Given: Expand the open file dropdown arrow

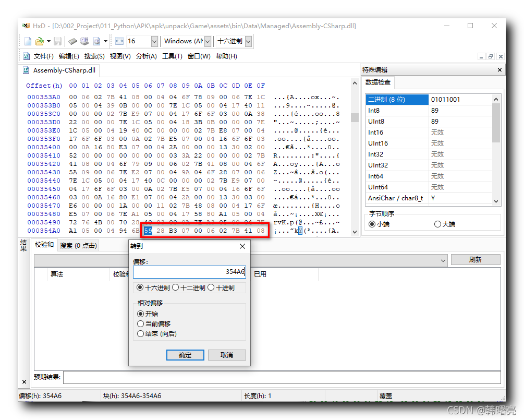Looking at the screenshot, I should (x=48, y=41).
